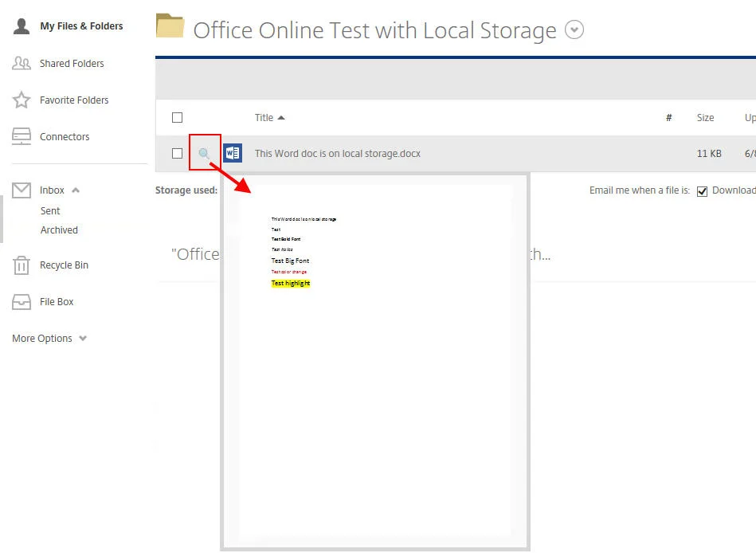Sort files by Title column

(x=269, y=118)
